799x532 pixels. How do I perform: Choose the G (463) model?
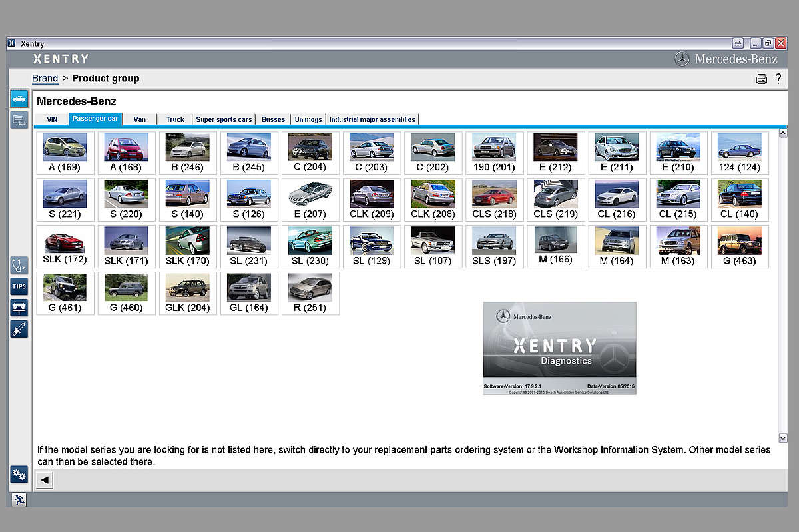739,246
